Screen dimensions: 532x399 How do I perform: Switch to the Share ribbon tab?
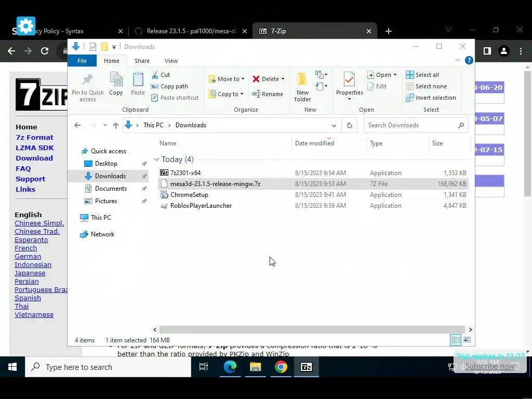click(142, 61)
